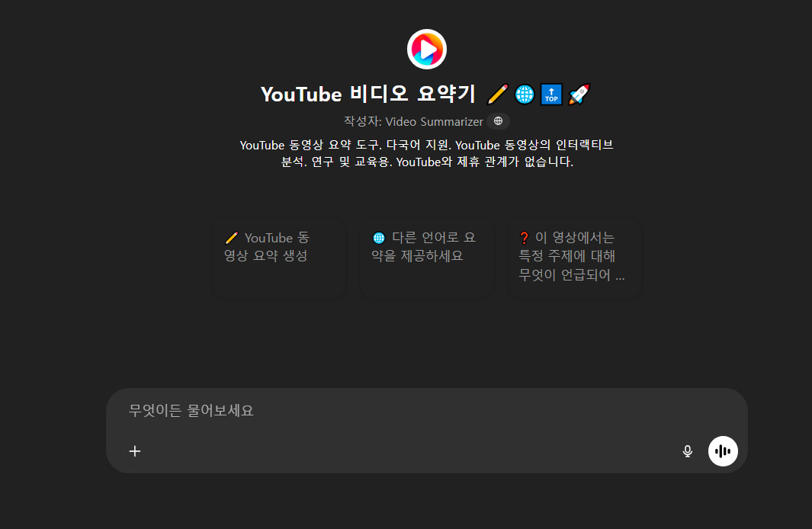812x529 pixels.
Task: Choose the '다른 언어로 요약을 제공하세요' suggestion
Action: (x=427, y=257)
